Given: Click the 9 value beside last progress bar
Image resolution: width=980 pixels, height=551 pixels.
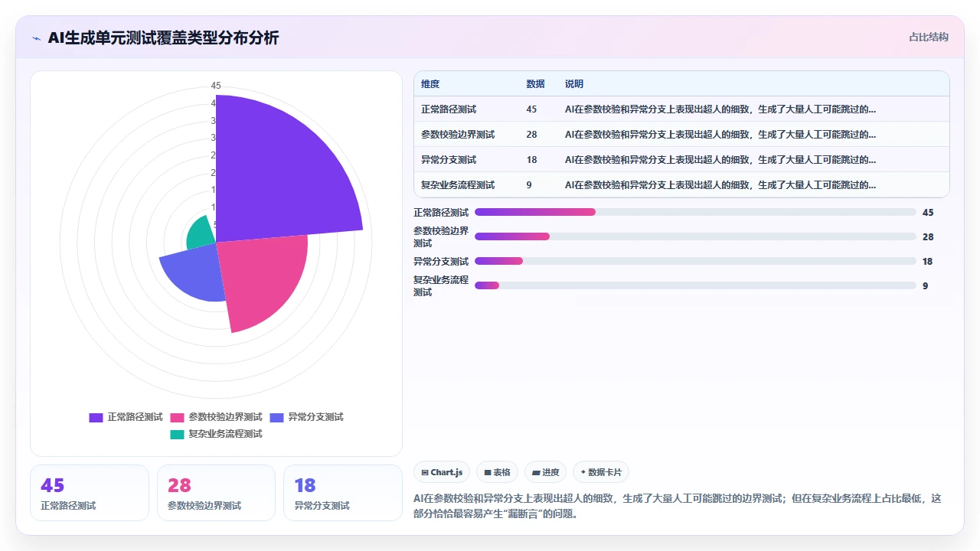Looking at the screenshot, I should point(926,286).
